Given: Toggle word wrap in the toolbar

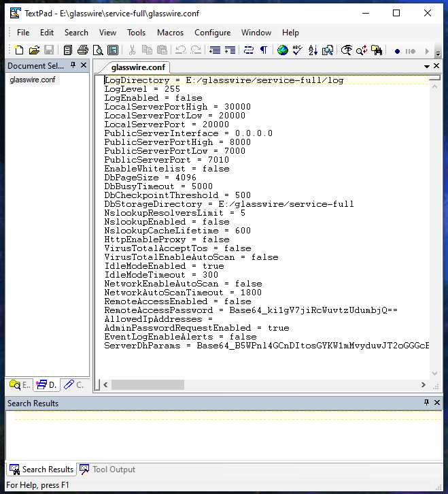Looking at the screenshot, I should [x=248, y=50].
